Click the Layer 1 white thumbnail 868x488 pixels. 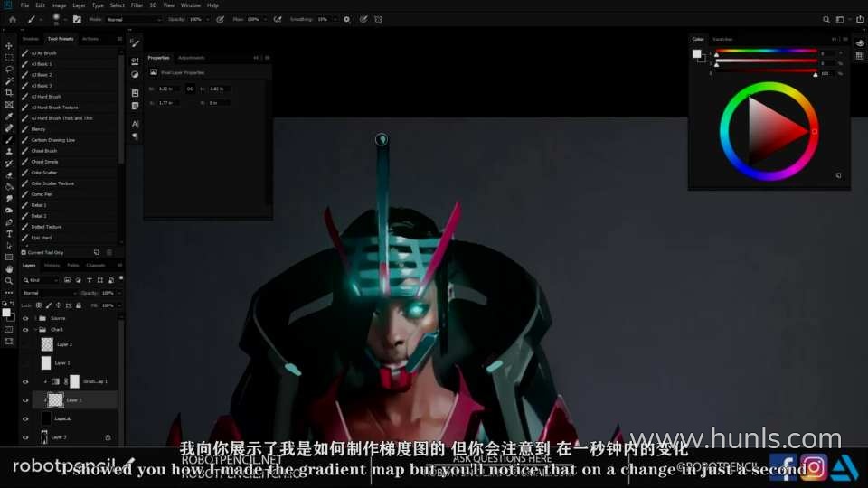46,363
